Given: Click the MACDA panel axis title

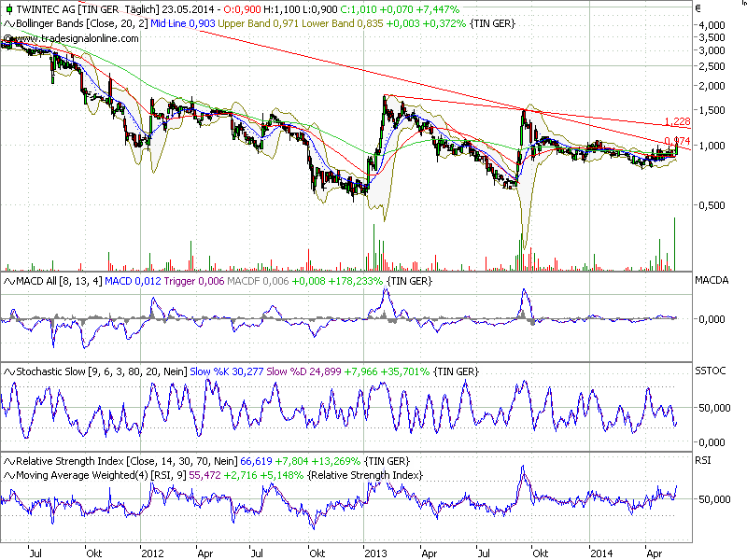Looking at the screenshot, I should pyautogui.click(x=712, y=281).
